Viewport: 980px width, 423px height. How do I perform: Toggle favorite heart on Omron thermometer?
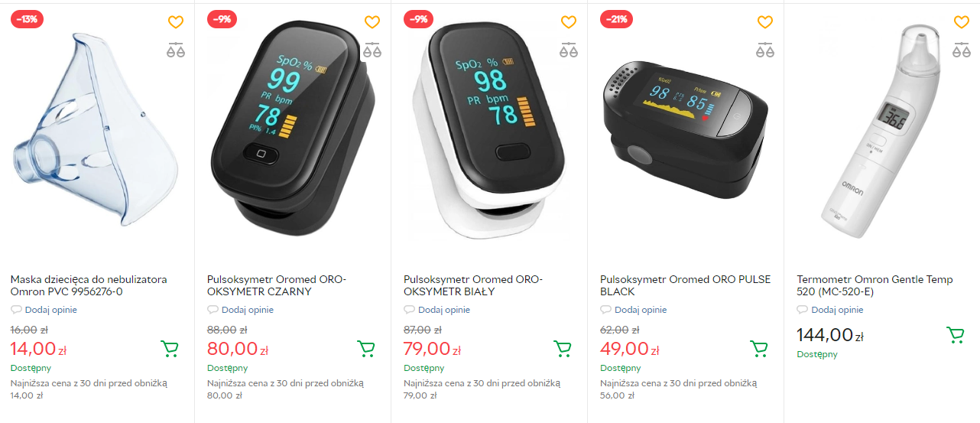point(962,22)
